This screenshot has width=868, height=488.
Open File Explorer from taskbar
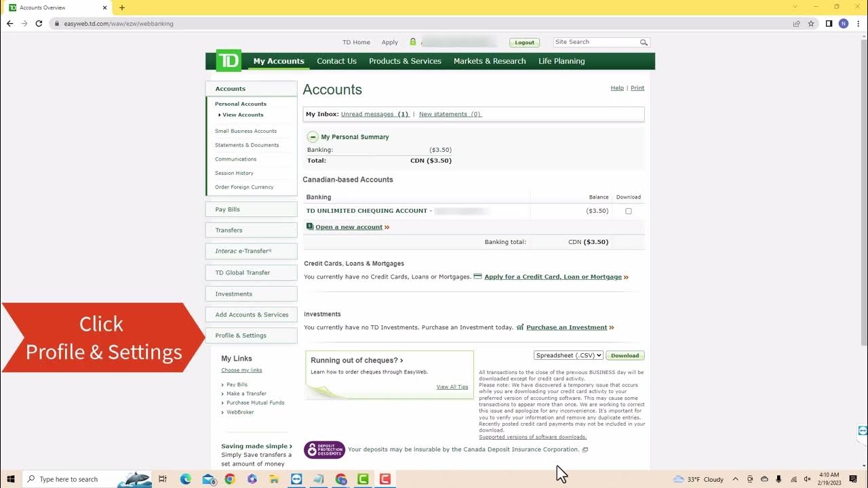pos(274,479)
